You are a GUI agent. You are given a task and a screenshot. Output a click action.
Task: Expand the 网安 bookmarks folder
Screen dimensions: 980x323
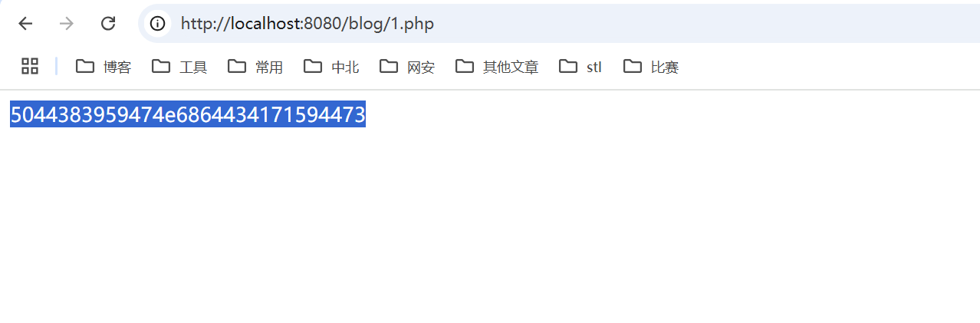coord(407,67)
